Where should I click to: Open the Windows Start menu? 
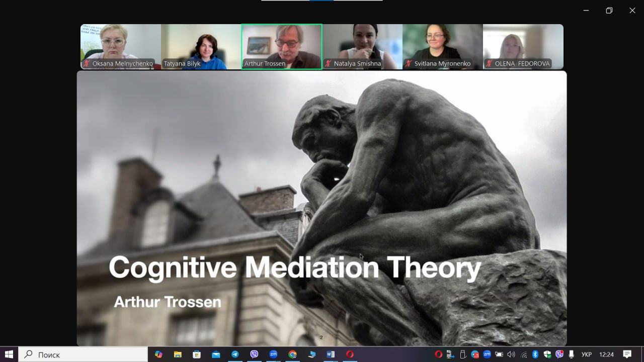(9, 354)
